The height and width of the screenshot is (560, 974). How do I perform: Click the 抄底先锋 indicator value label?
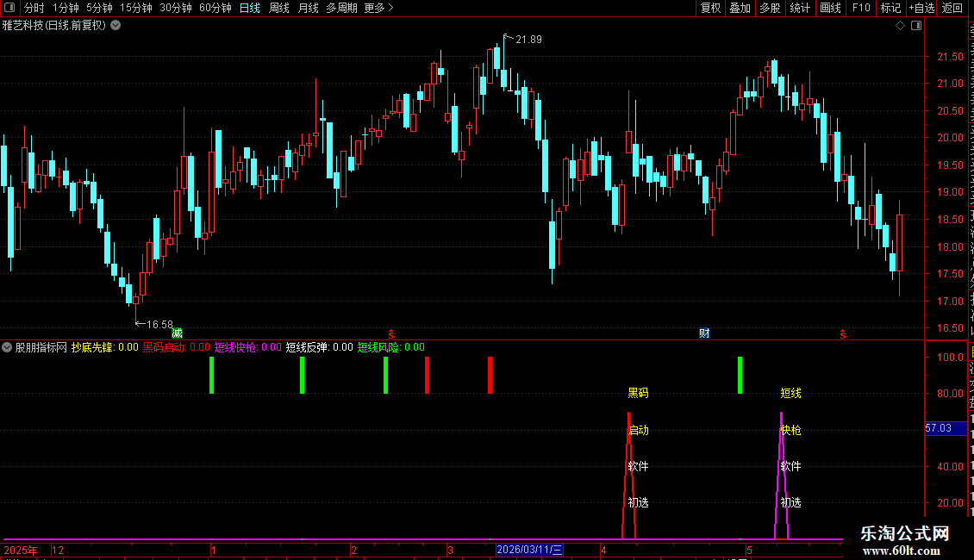tap(104, 347)
